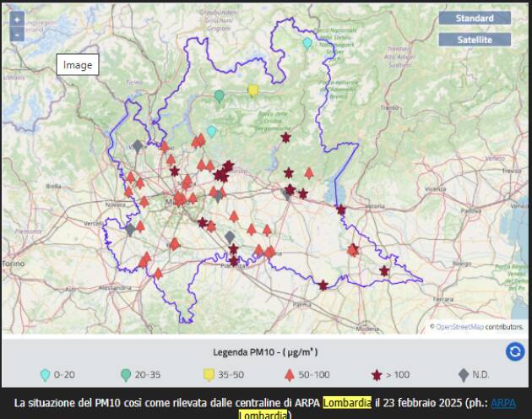The height and width of the screenshot is (419, 532).
Task: Click the cyan marker below the green marker
Action: point(212,132)
